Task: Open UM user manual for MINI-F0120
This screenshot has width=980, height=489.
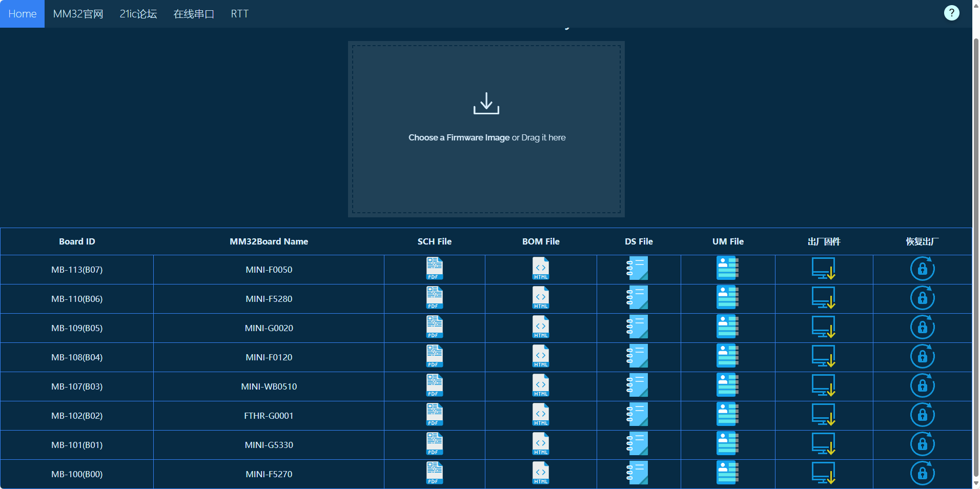Action: click(727, 356)
